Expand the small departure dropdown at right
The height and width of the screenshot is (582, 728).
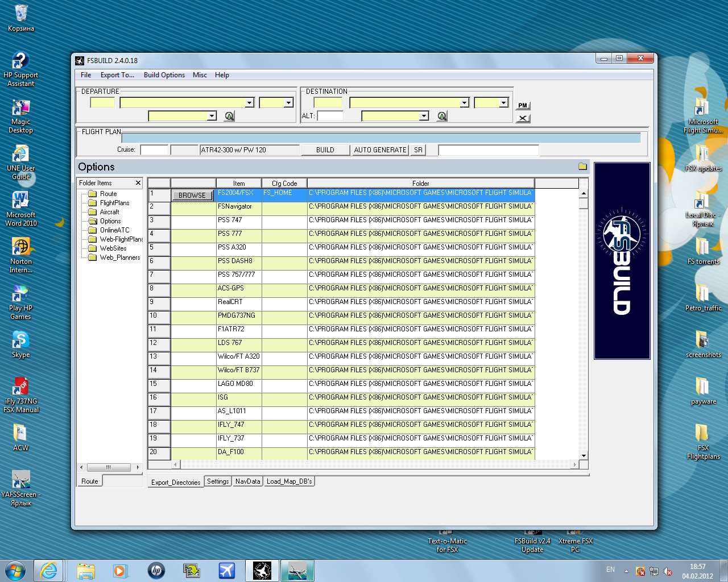click(288, 103)
